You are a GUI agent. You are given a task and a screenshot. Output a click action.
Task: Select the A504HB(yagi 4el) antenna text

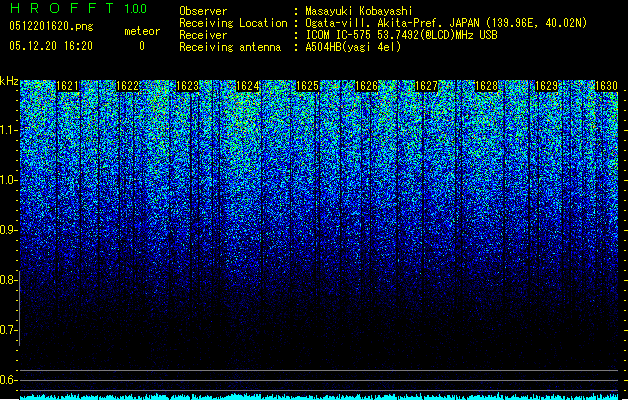[353, 47]
